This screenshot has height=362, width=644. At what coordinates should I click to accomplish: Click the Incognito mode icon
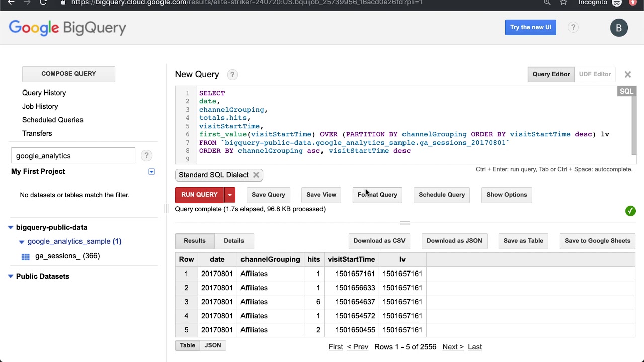pos(617,3)
